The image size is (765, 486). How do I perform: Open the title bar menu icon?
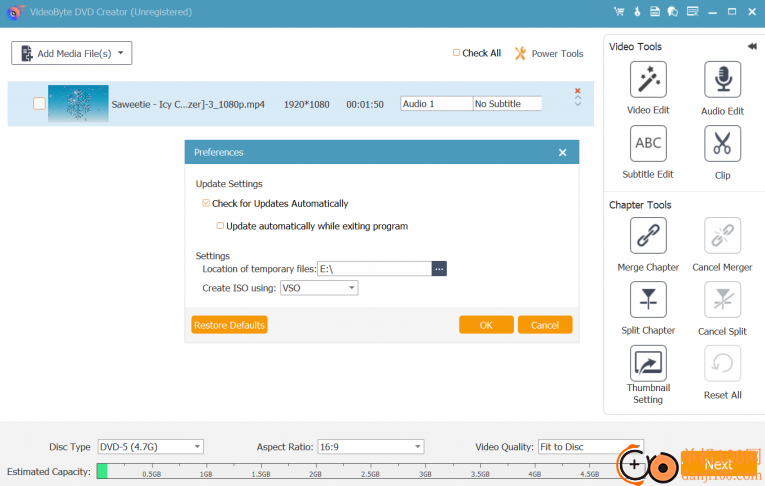pyautogui.click(x=692, y=12)
